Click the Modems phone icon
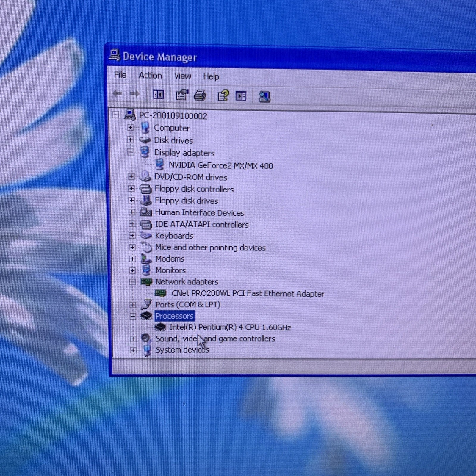 (x=146, y=259)
